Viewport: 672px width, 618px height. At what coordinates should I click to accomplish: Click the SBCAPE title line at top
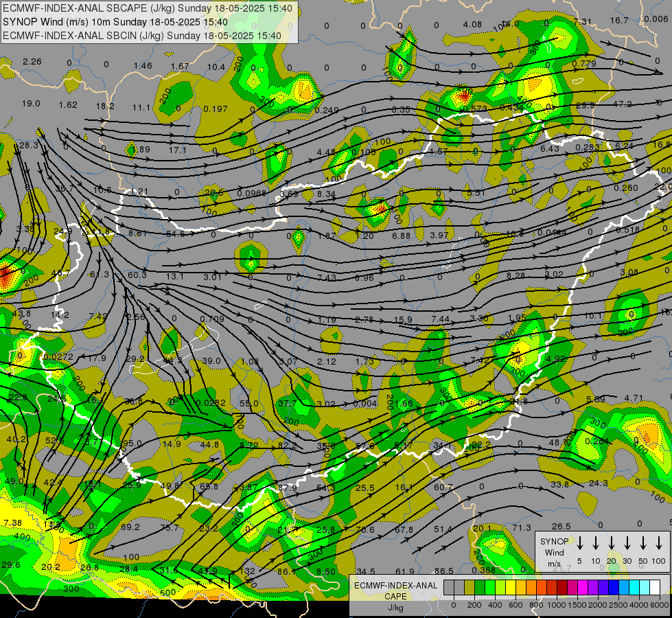[x=148, y=8]
